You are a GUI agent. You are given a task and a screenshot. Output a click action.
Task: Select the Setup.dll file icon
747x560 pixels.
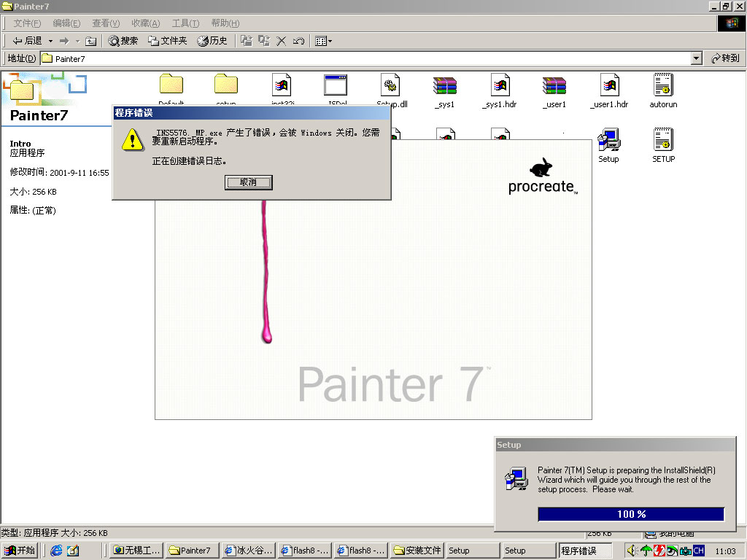pyautogui.click(x=391, y=85)
